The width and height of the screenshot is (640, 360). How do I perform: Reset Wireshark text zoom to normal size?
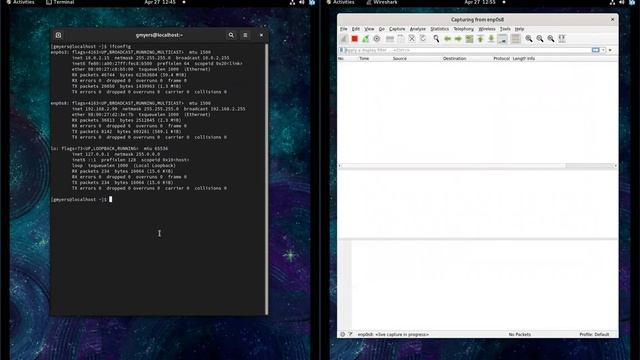[551, 39]
